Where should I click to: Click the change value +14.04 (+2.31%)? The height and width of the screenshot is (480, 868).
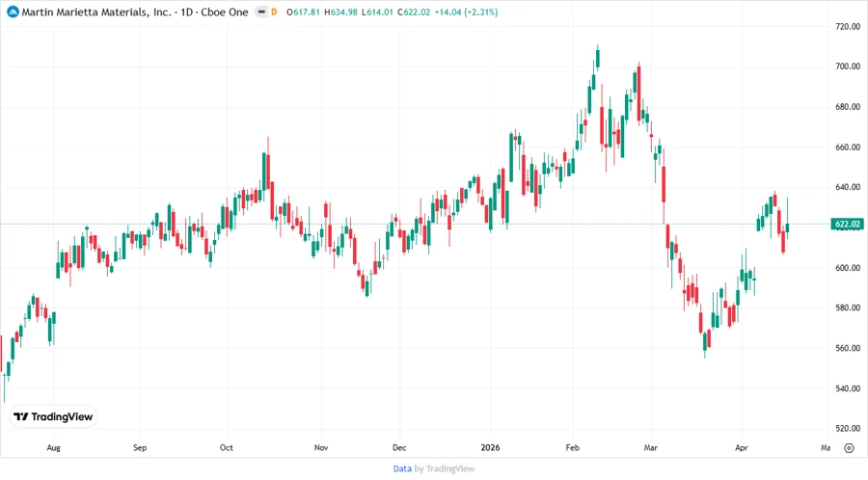pyautogui.click(x=466, y=12)
